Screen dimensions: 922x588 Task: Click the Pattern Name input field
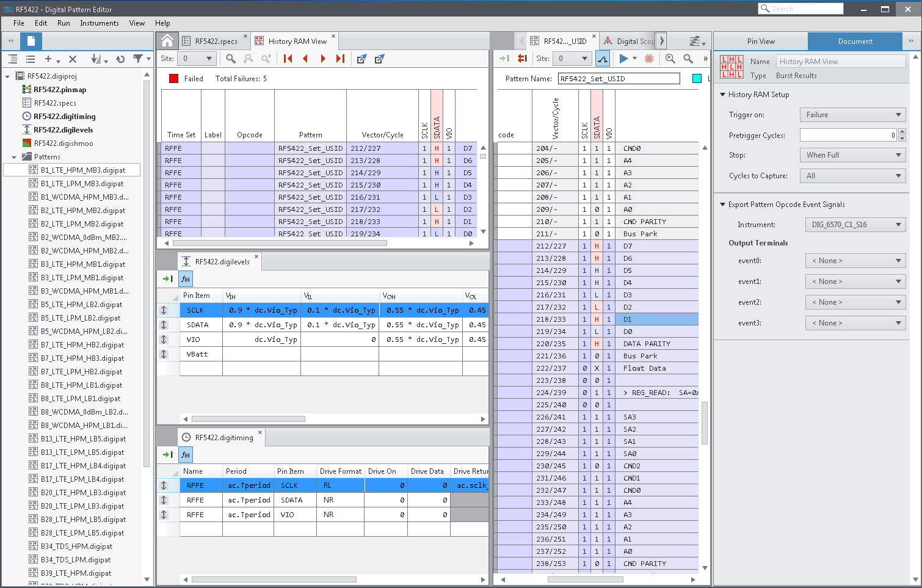pyautogui.click(x=619, y=79)
